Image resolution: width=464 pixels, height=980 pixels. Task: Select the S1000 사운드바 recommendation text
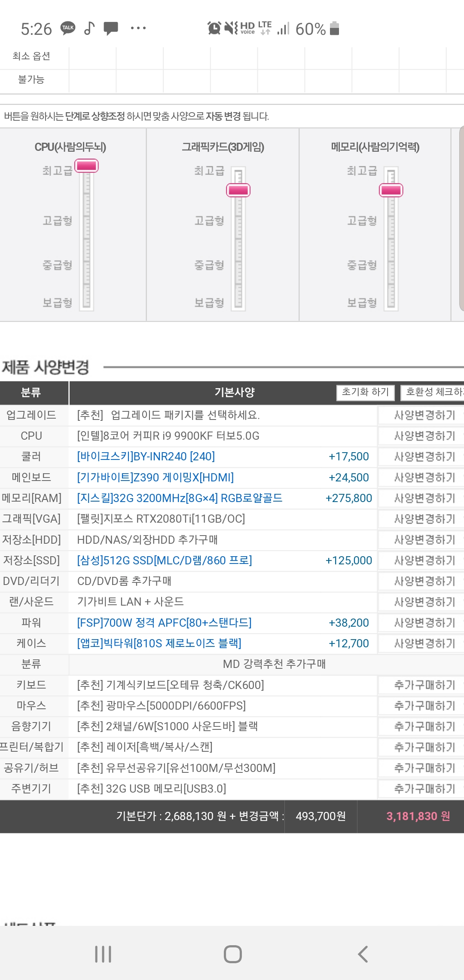tap(168, 726)
